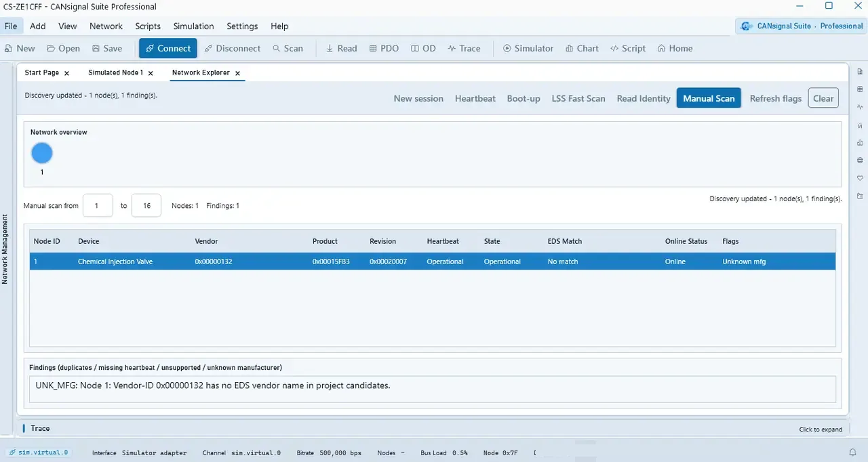868x462 pixels.
Task: Open the Network menu
Action: click(x=106, y=26)
